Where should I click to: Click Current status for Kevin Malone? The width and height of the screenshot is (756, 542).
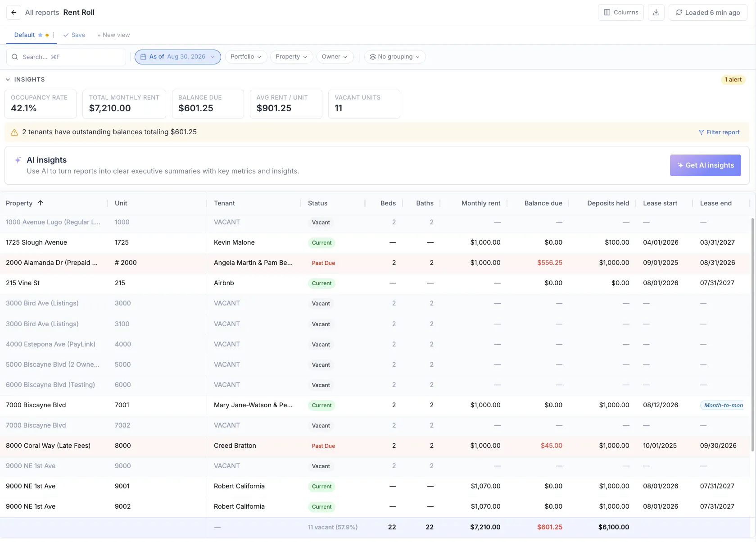[x=321, y=243]
